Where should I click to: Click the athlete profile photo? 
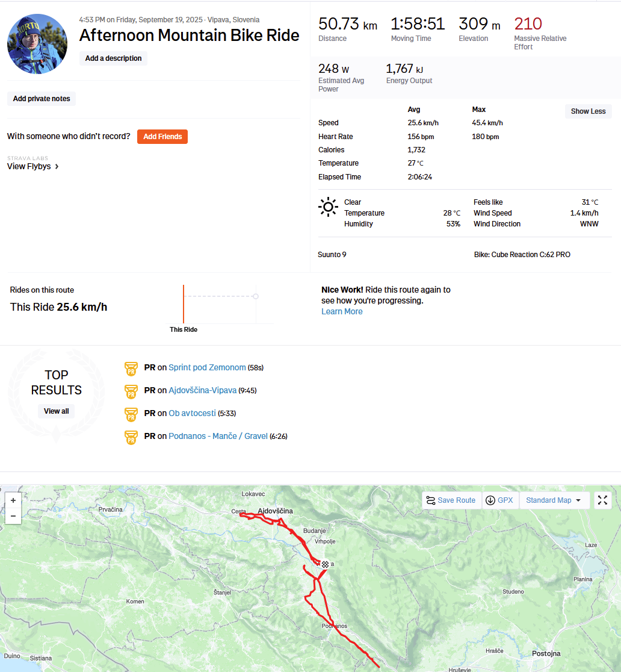click(37, 44)
